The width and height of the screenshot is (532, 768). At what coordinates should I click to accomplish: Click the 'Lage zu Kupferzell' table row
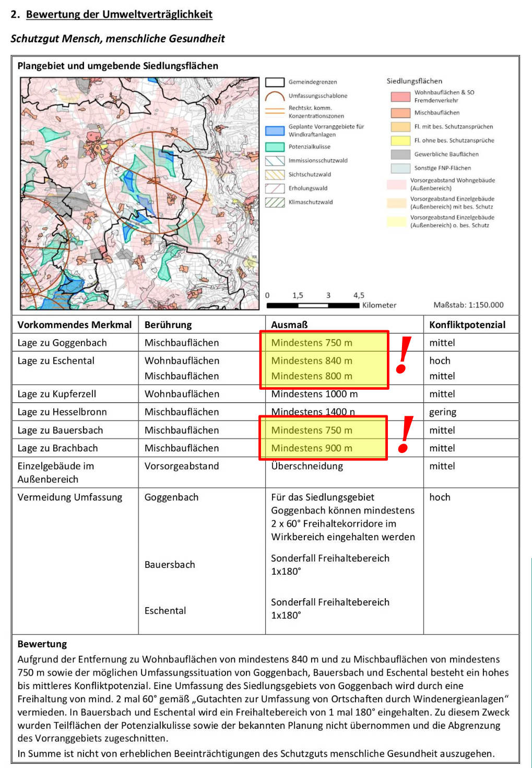(x=57, y=394)
